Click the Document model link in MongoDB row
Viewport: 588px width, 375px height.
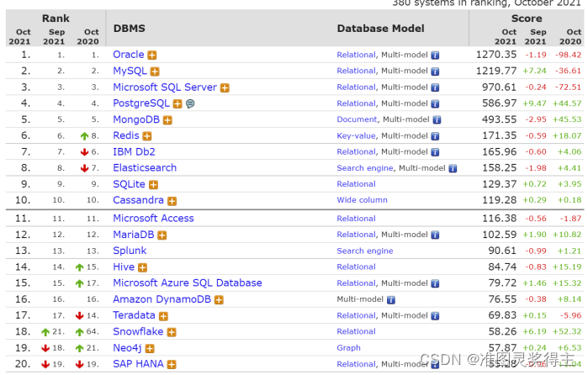(357, 119)
